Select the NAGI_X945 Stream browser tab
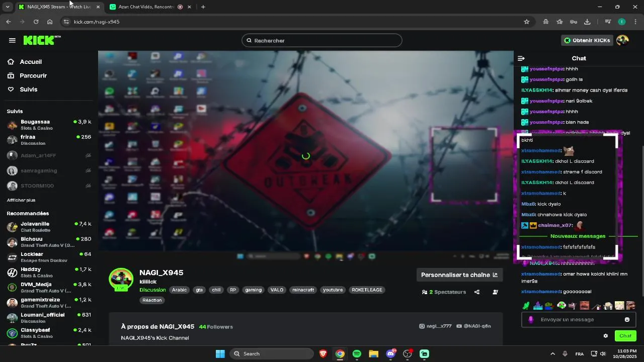 [59, 7]
